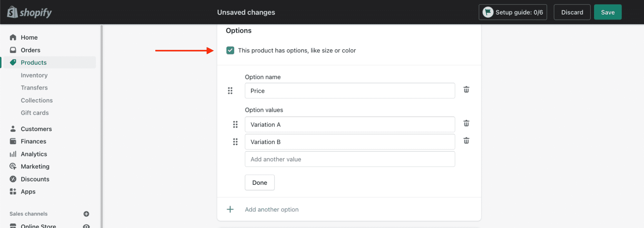The width and height of the screenshot is (644, 228).
Task: Focus the 'Add another value' input field
Action: point(350,159)
